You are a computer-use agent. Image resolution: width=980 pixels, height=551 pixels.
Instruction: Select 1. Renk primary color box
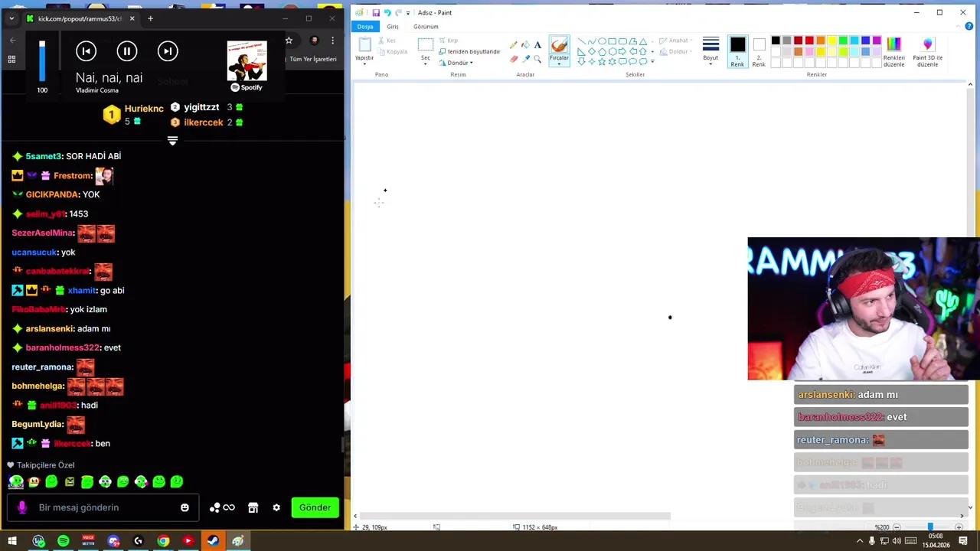pyautogui.click(x=737, y=51)
